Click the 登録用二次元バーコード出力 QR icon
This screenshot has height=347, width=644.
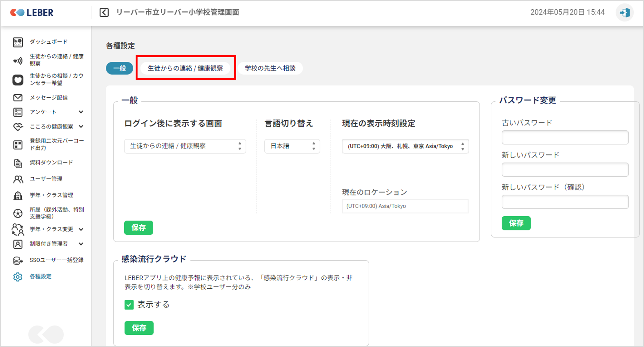point(18,145)
